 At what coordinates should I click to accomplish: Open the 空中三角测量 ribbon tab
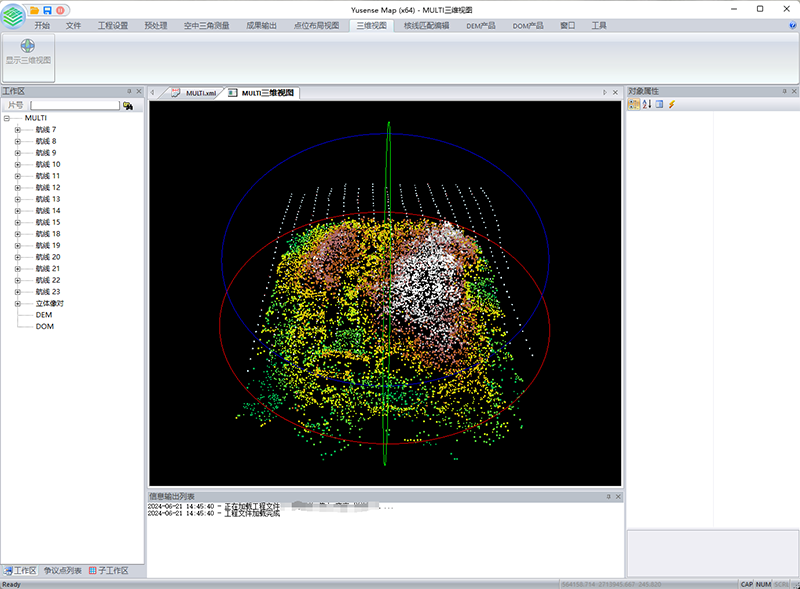point(206,25)
